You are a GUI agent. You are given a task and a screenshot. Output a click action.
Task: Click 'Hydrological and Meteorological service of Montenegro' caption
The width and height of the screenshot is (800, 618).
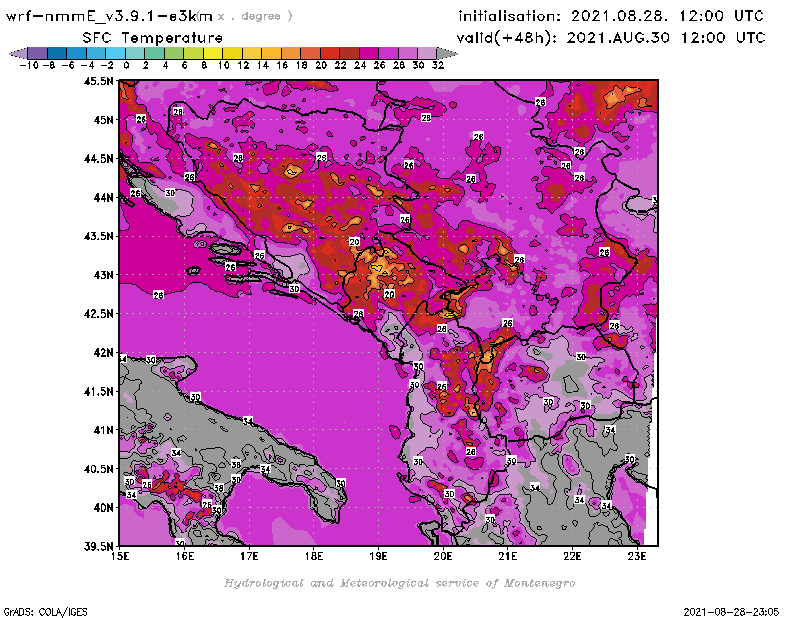click(x=399, y=583)
